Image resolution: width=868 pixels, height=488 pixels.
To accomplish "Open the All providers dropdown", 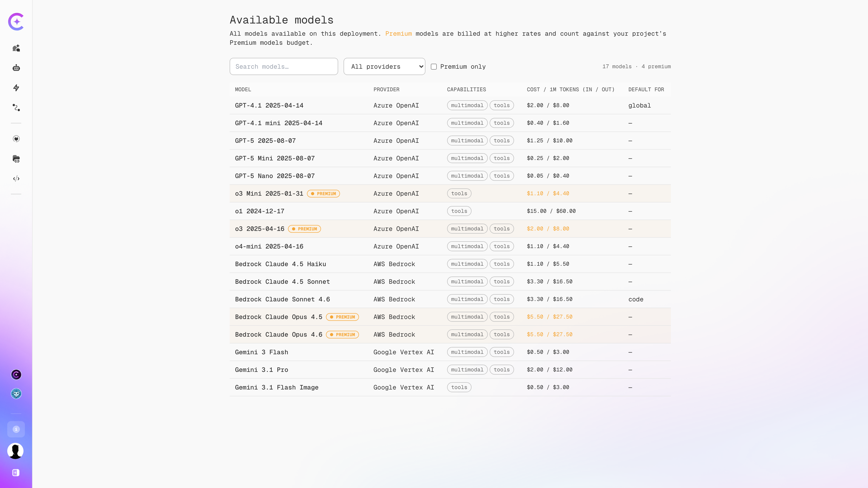I will (x=384, y=66).
